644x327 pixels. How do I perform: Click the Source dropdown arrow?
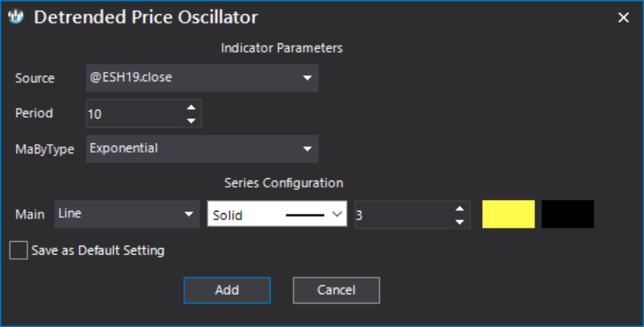(307, 77)
